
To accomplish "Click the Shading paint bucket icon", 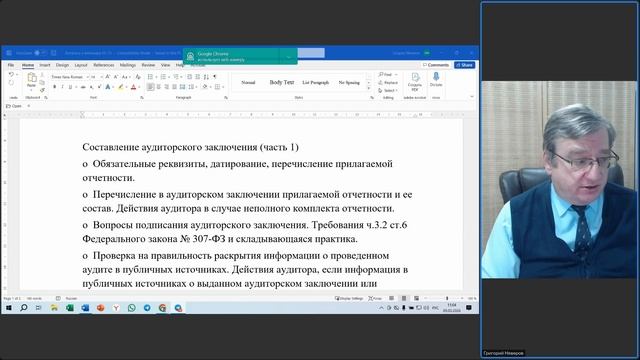I will [x=205, y=87].
